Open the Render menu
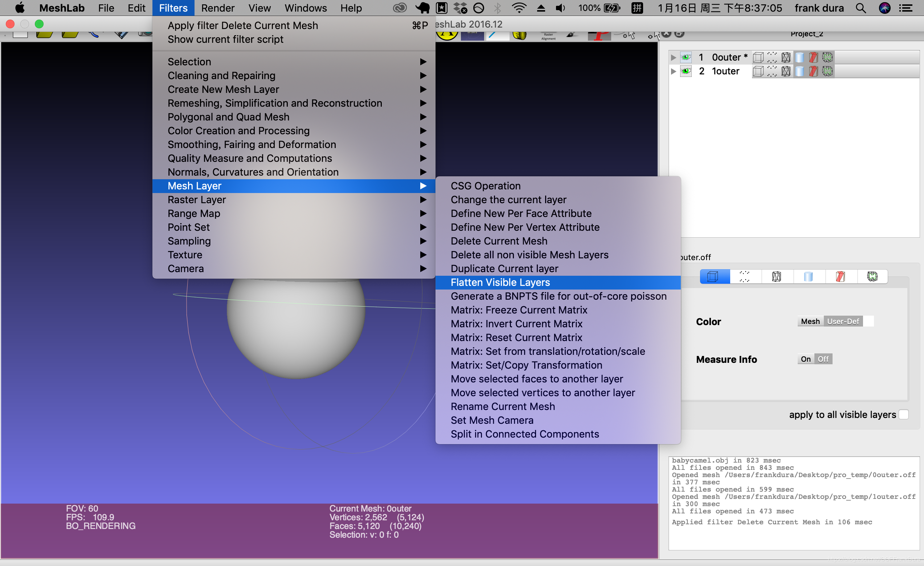 coord(217,8)
